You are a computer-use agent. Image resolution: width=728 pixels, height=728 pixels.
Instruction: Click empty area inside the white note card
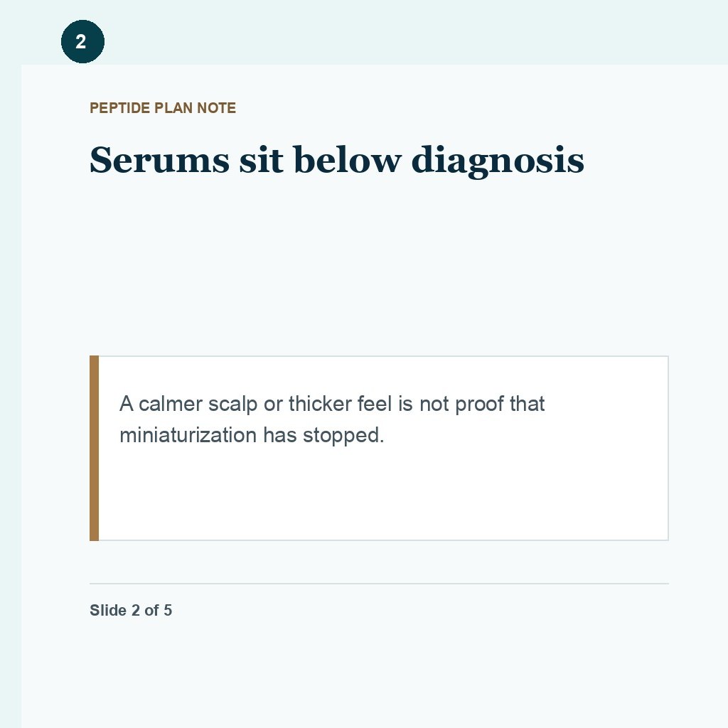(x=383, y=497)
